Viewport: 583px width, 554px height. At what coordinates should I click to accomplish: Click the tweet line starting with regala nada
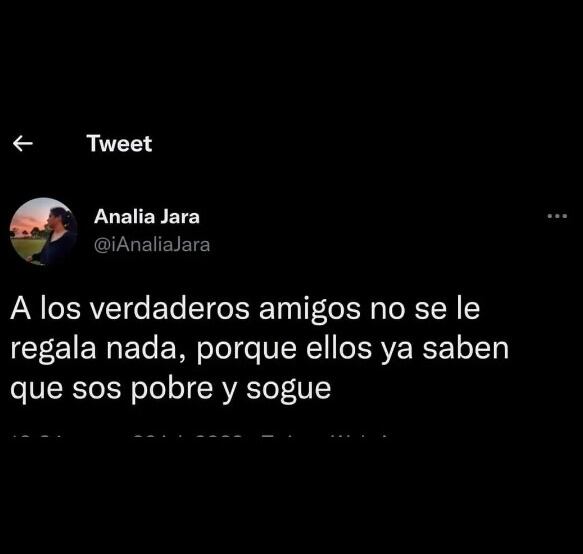tap(260, 349)
